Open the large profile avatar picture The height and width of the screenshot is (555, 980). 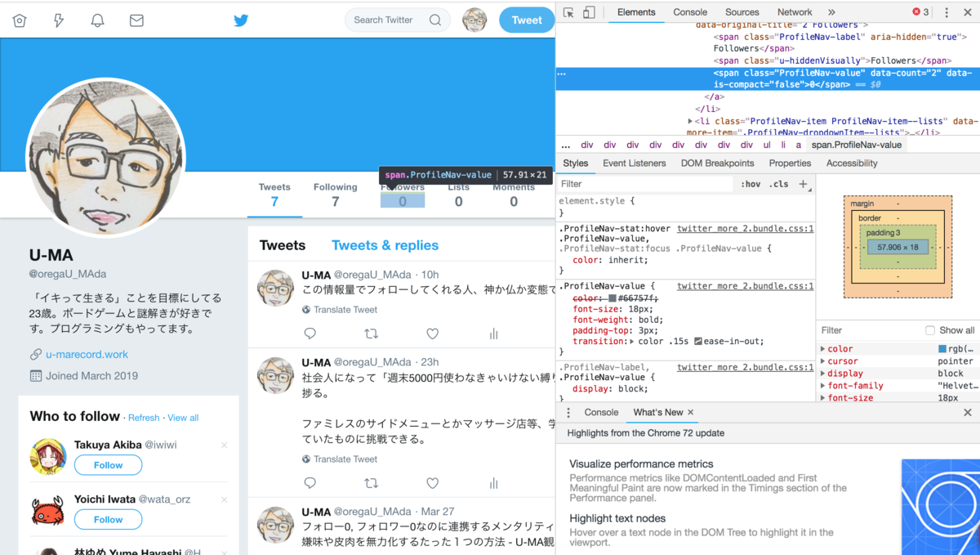coord(106,158)
